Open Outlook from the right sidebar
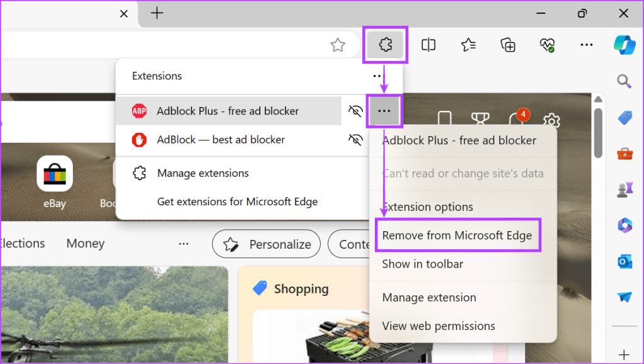Screen dimensions: 644x364 624,261
